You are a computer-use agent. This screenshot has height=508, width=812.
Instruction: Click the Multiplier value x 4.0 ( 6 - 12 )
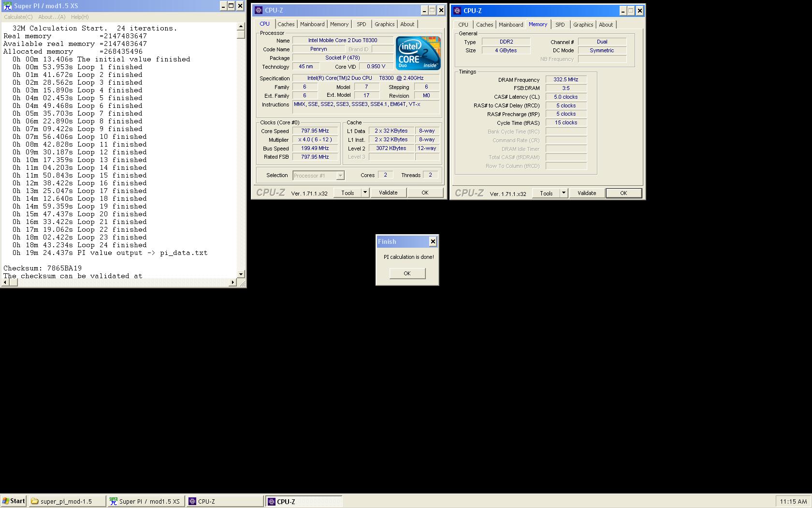315,140
